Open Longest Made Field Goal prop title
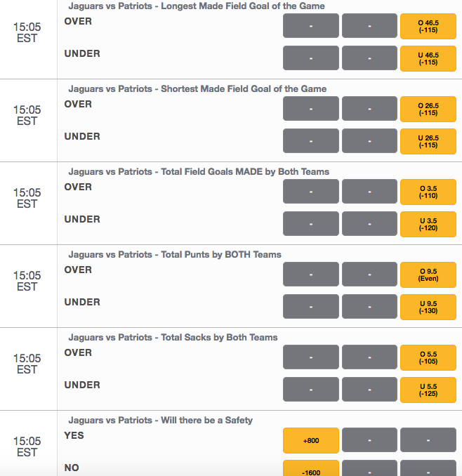 point(197,6)
